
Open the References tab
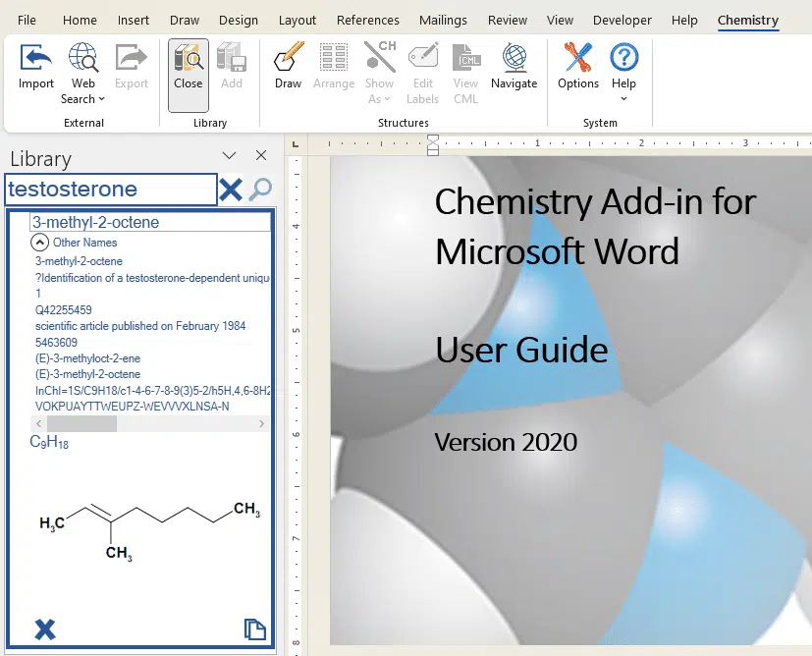tap(367, 21)
